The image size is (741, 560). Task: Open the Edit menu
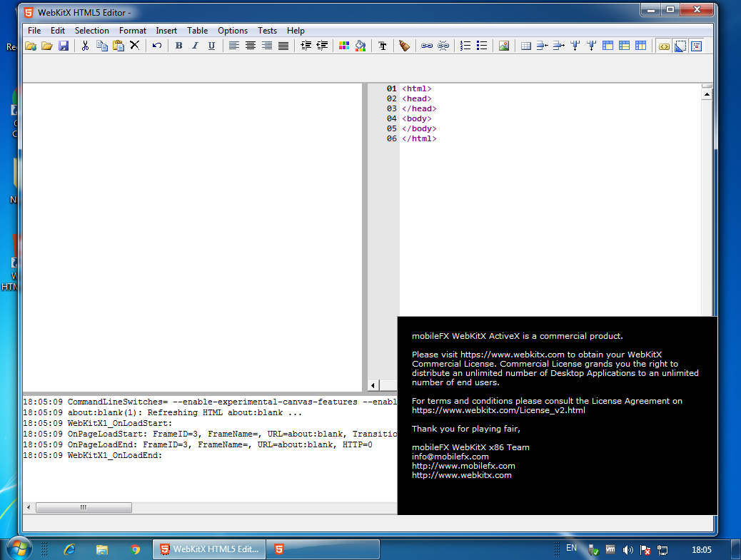[58, 30]
